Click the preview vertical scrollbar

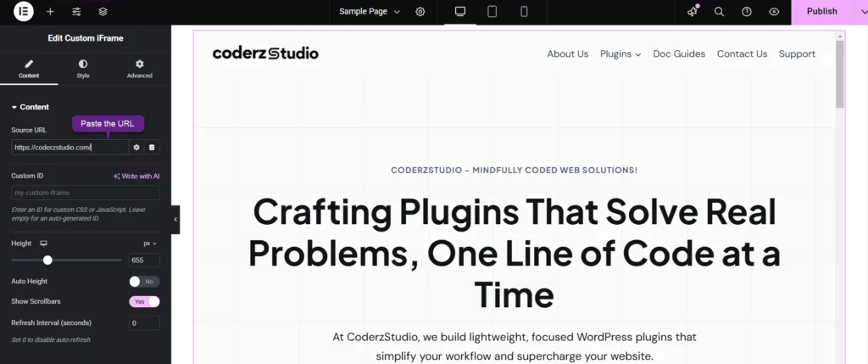(840, 73)
